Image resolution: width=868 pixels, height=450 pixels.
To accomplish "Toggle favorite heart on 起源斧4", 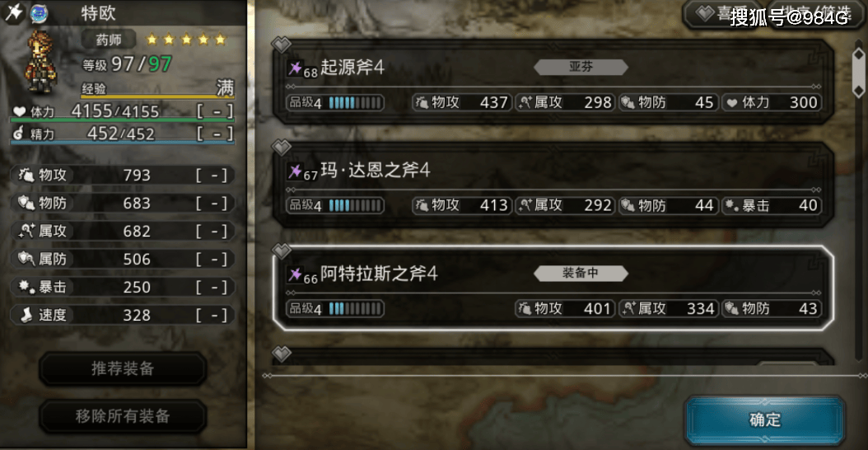I will pos(282,44).
